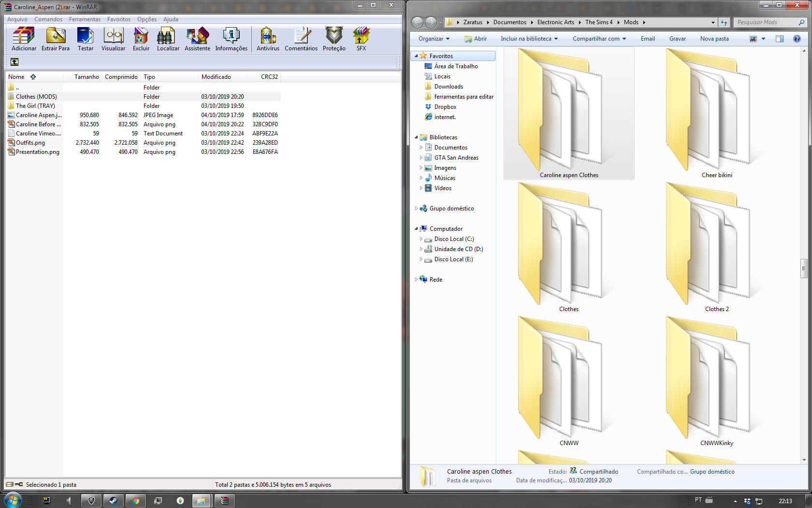Open the Comentários tool
812x508 pixels.
click(301, 39)
